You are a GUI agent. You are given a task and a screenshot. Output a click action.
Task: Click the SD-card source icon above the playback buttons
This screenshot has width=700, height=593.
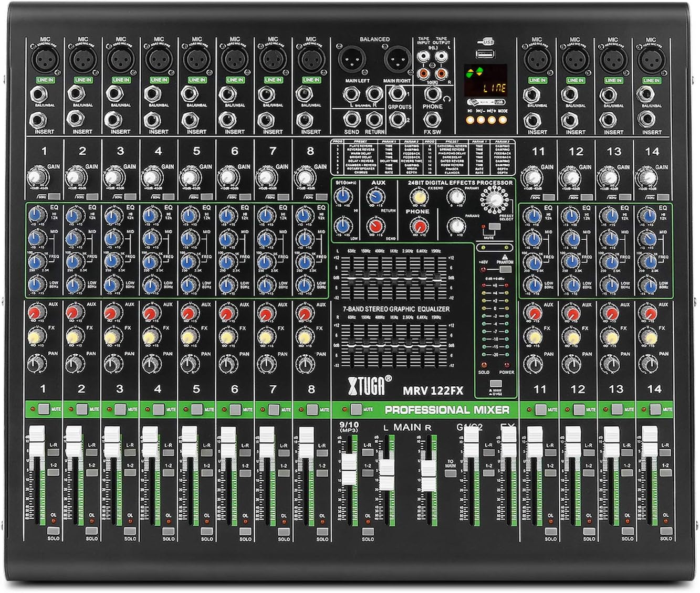pyautogui.click(x=474, y=102)
